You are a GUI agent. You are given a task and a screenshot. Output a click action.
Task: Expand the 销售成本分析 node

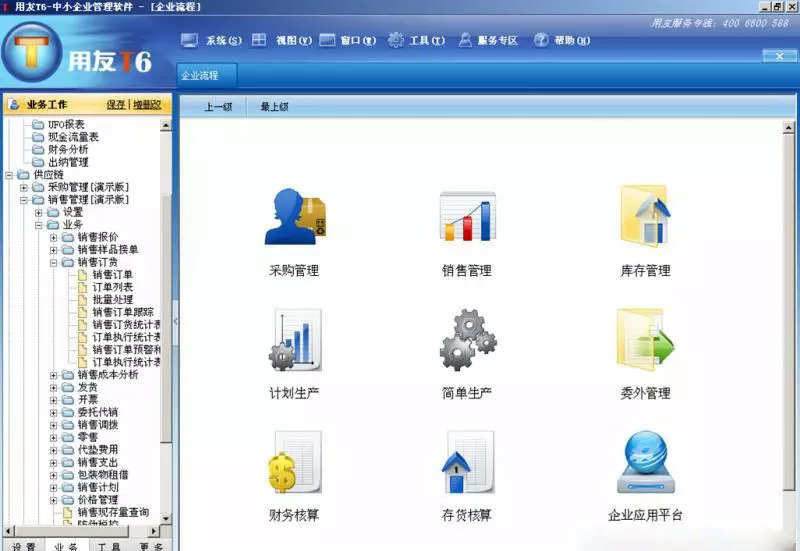(53, 375)
